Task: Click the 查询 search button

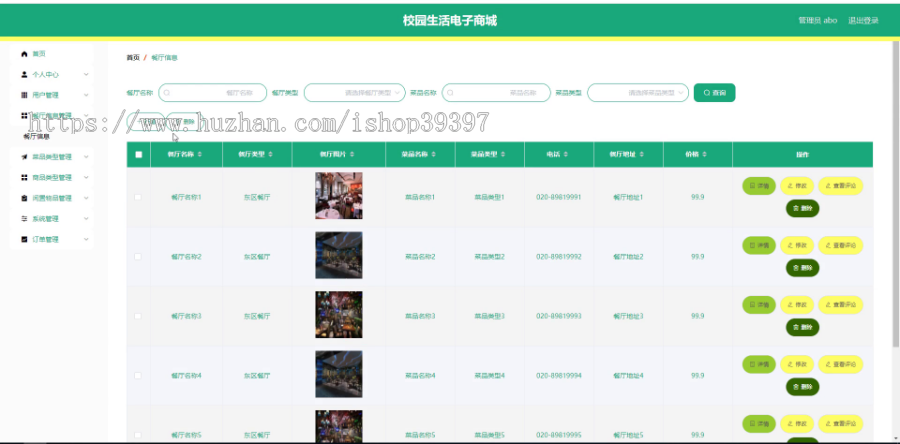Action: (714, 92)
